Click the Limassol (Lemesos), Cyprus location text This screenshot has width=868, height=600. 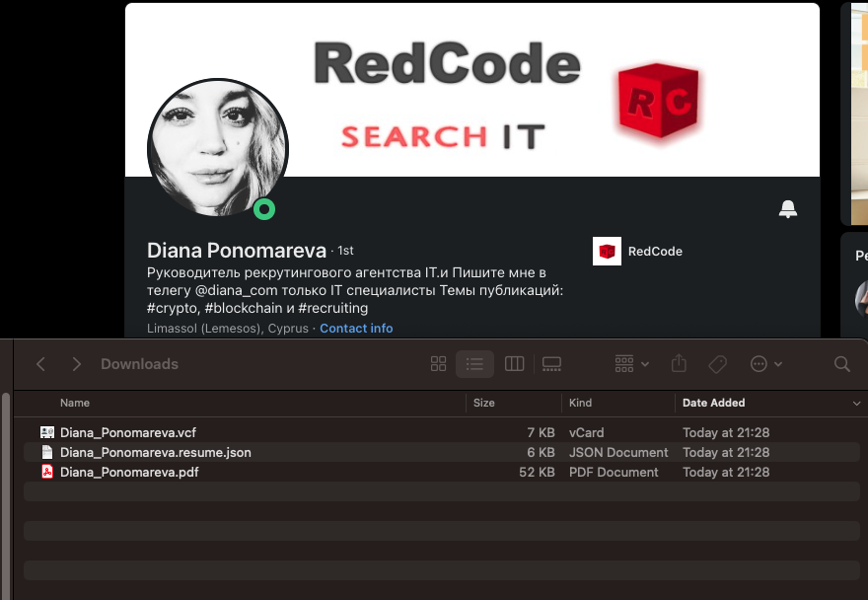(228, 329)
